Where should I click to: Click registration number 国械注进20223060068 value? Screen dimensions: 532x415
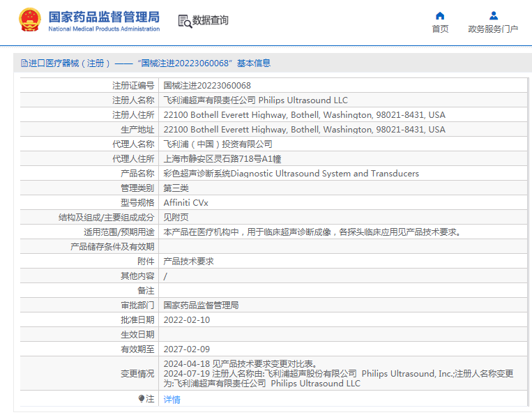(x=207, y=85)
